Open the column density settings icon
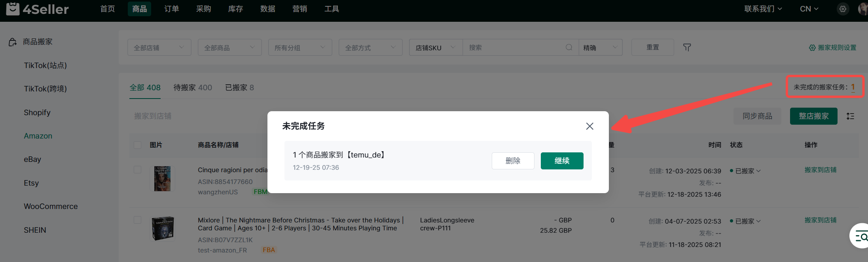 pos(850,116)
